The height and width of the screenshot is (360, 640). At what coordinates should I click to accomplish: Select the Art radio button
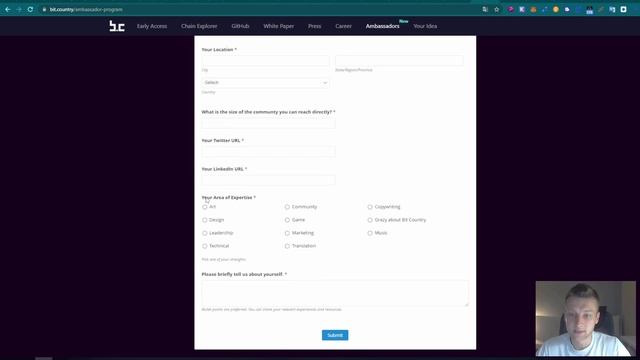coord(204,207)
